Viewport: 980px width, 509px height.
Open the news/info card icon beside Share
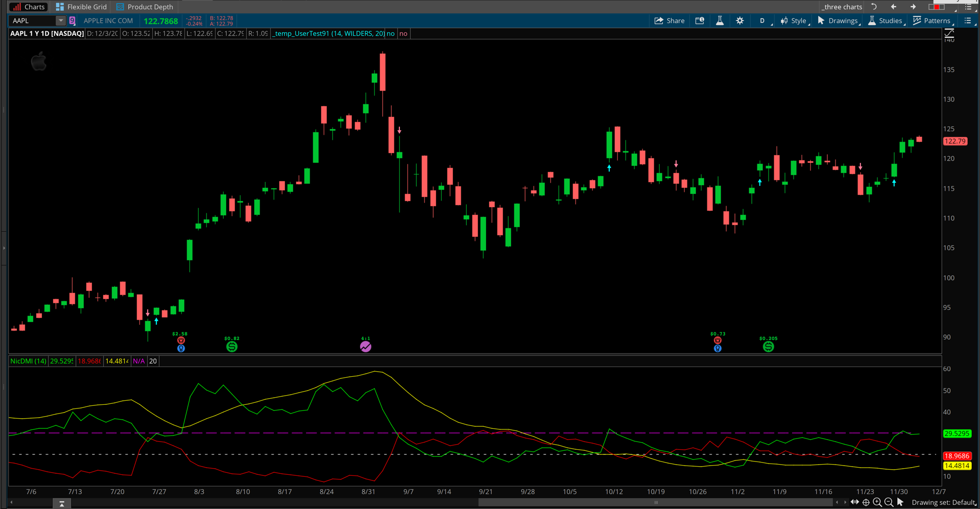pos(700,21)
